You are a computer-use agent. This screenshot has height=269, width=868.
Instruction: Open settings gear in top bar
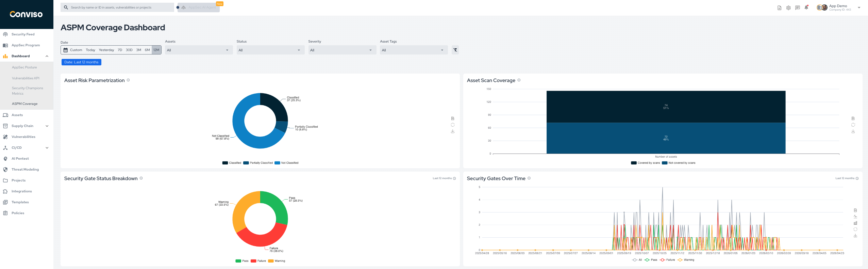(x=788, y=8)
